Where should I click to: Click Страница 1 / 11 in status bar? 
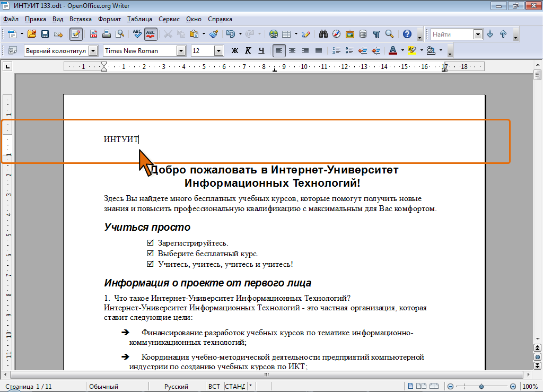pyautogui.click(x=29, y=387)
